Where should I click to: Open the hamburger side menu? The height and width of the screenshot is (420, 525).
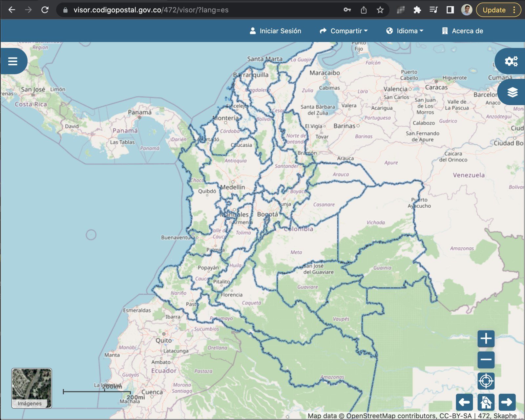click(13, 61)
